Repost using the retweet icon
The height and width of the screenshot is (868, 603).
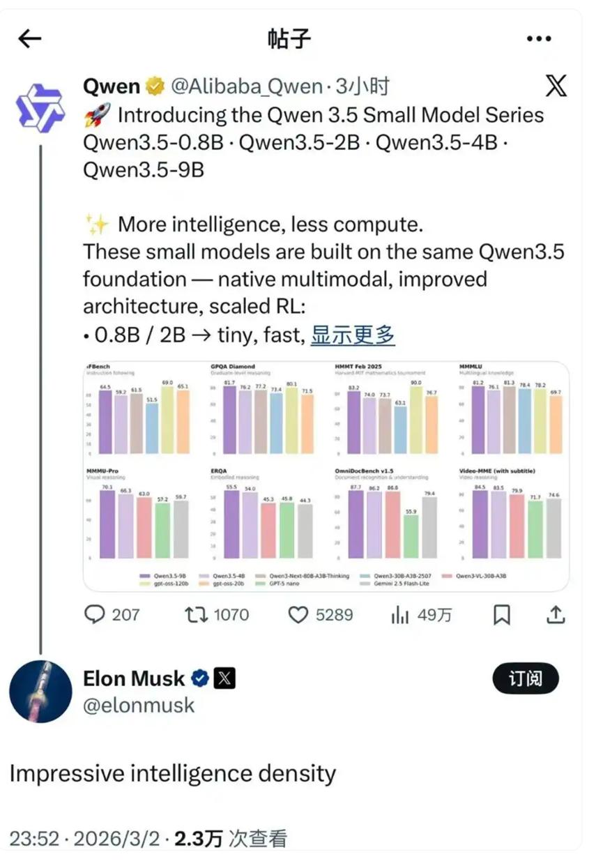tap(194, 614)
